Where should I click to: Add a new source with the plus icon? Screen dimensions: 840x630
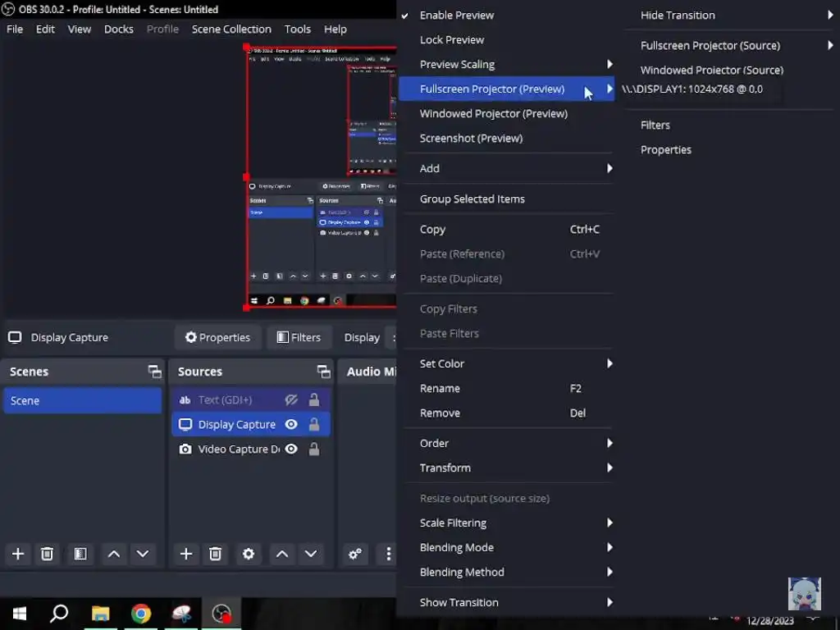click(186, 554)
